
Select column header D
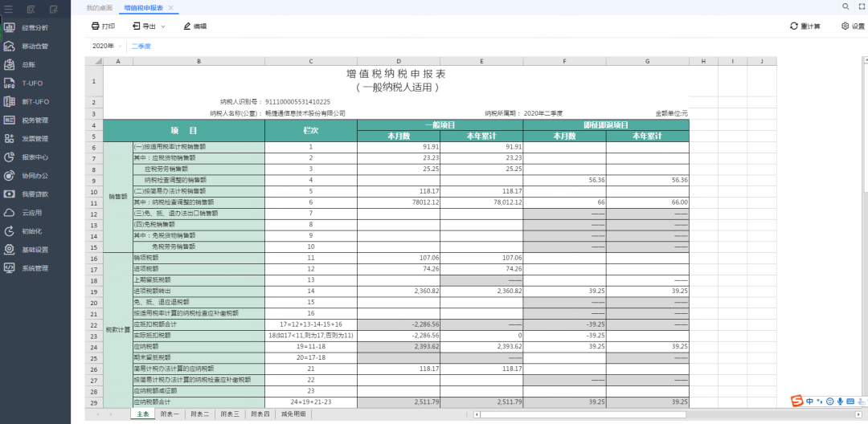point(399,61)
